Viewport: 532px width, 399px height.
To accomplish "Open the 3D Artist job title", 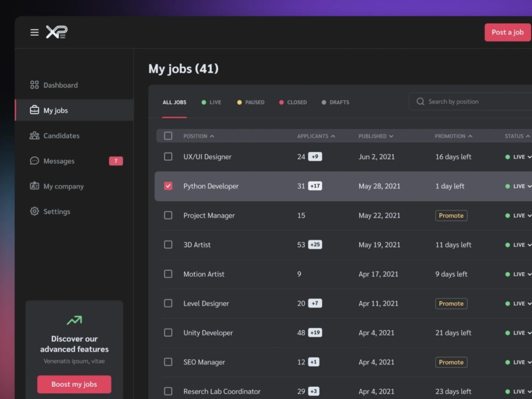I will pos(197,245).
